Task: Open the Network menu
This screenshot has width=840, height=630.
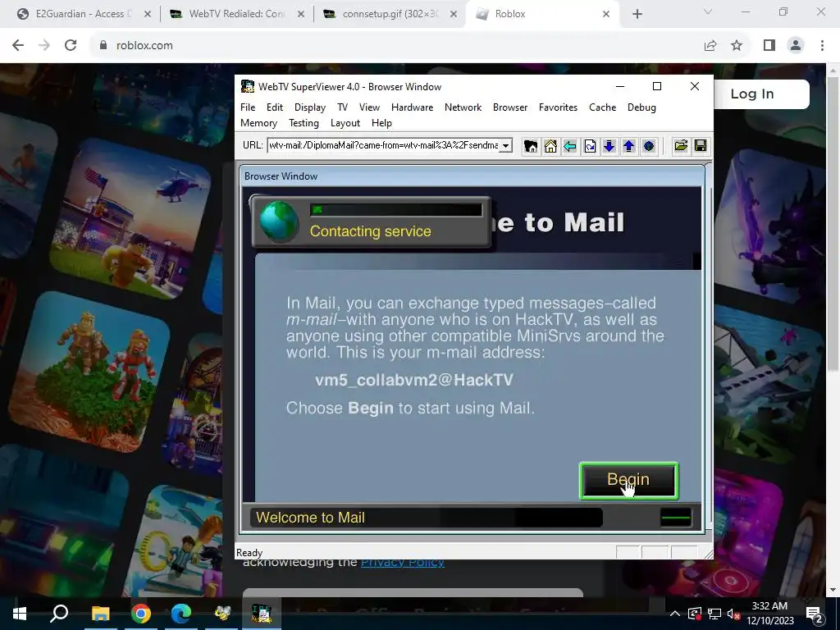Action: (463, 107)
